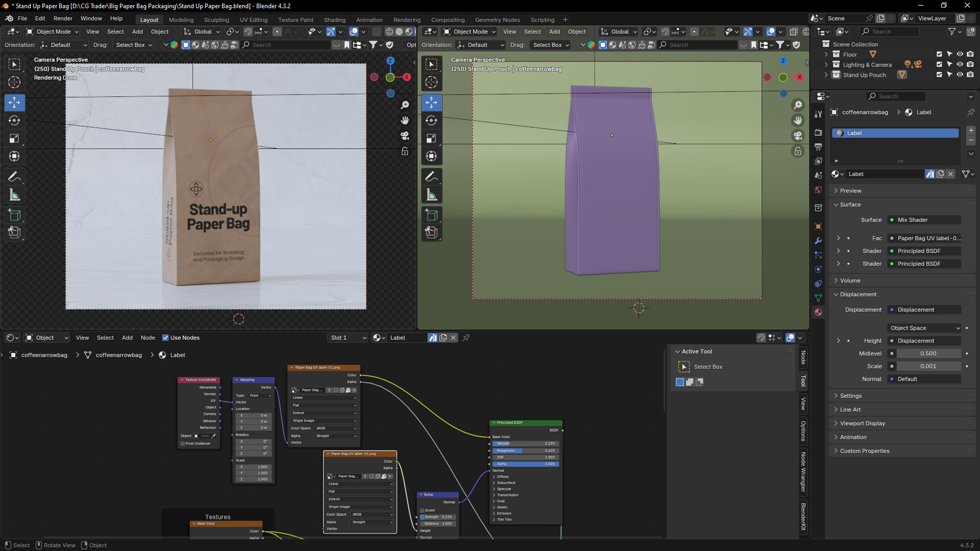Switch to the UV Editing workspace tab
Image resolution: width=980 pixels, height=551 pixels.
[x=253, y=20]
